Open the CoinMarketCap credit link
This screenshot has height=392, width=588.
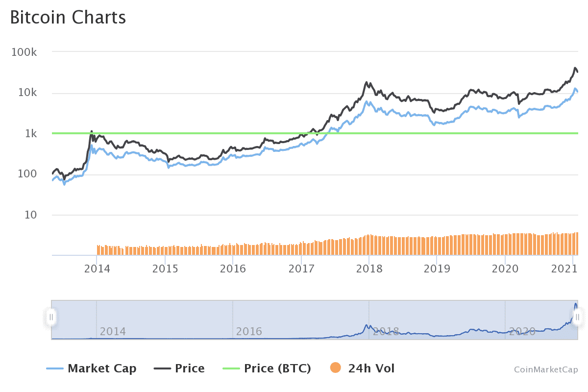(546, 369)
